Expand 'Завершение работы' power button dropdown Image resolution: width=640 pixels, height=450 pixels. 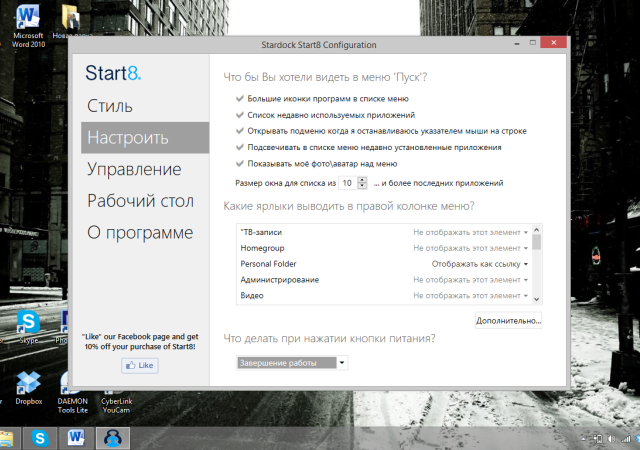[x=342, y=363]
